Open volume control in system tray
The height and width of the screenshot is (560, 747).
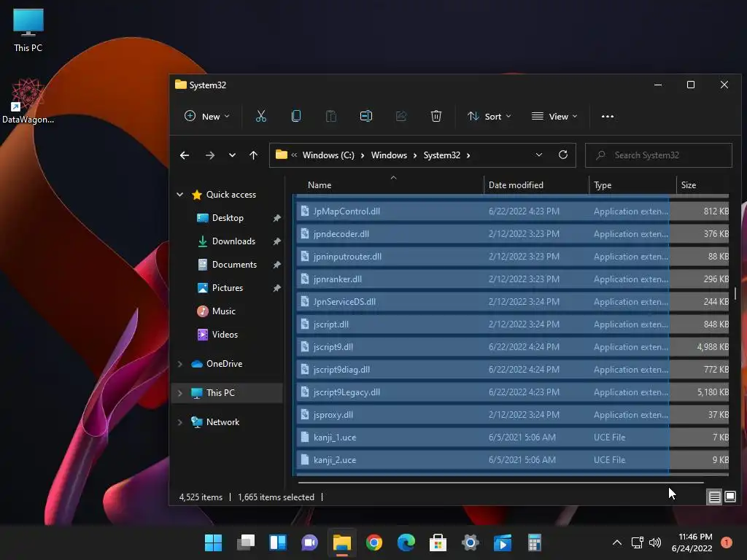click(655, 542)
